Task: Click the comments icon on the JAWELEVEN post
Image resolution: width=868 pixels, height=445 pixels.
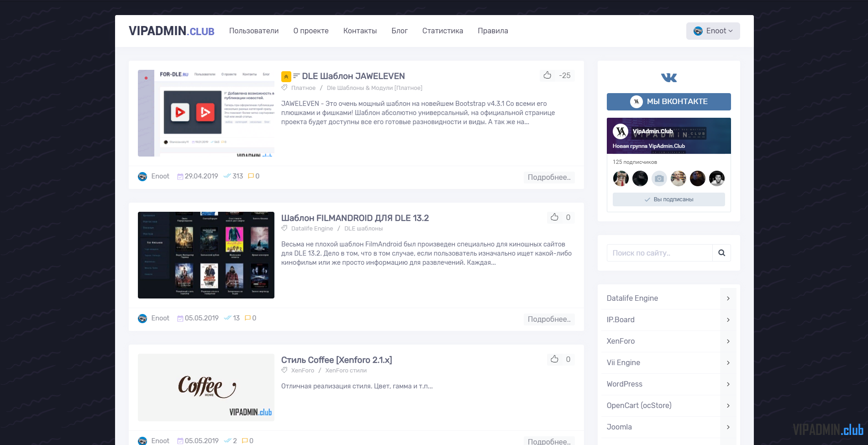Action: pyautogui.click(x=251, y=176)
